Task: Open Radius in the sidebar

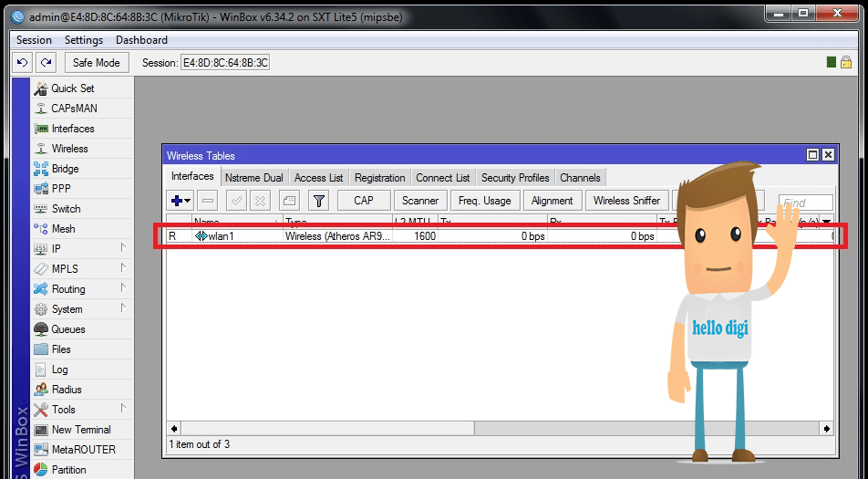Action: (83, 390)
